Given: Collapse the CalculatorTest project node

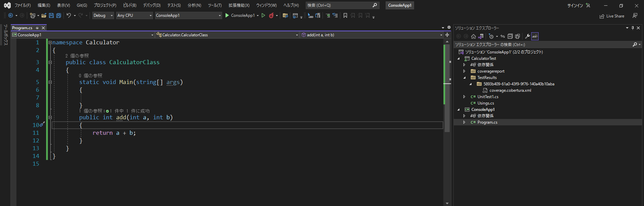Looking at the screenshot, I should 458,58.
